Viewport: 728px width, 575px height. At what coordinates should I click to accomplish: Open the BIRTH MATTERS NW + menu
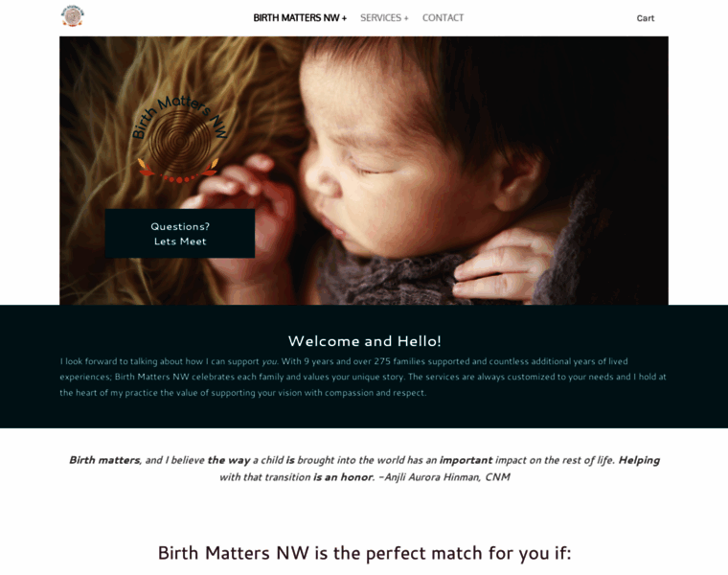coord(300,18)
